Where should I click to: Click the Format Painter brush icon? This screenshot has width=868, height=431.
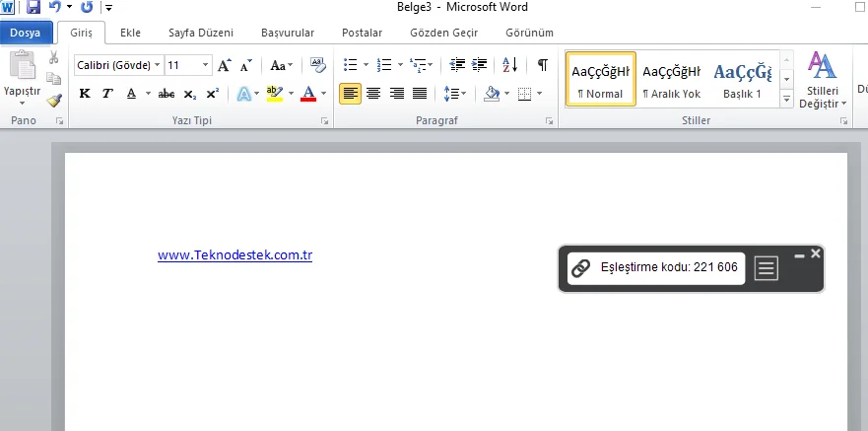tap(54, 99)
